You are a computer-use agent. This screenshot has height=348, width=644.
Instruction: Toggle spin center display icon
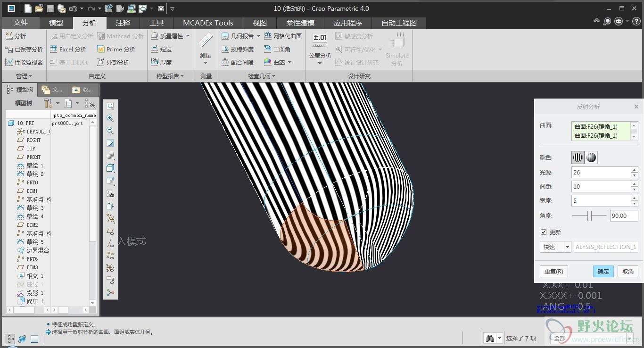tap(110, 293)
